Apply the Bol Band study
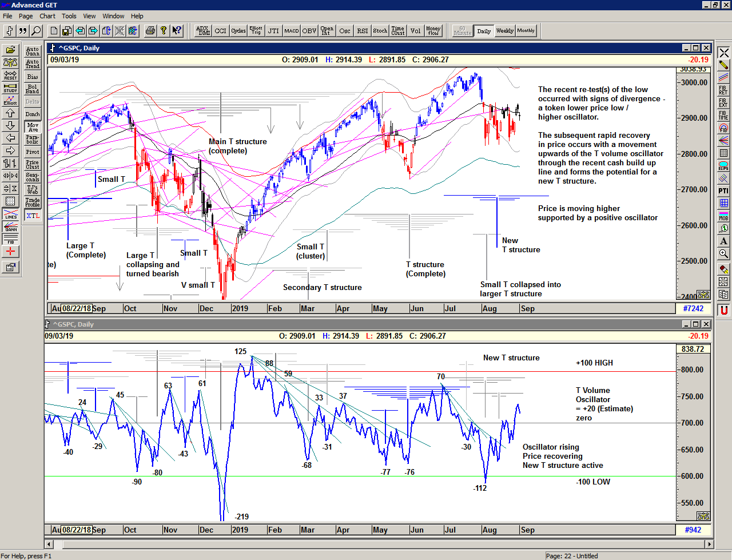Image resolution: width=732 pixels, height=560 pixels. click(33, 89)
